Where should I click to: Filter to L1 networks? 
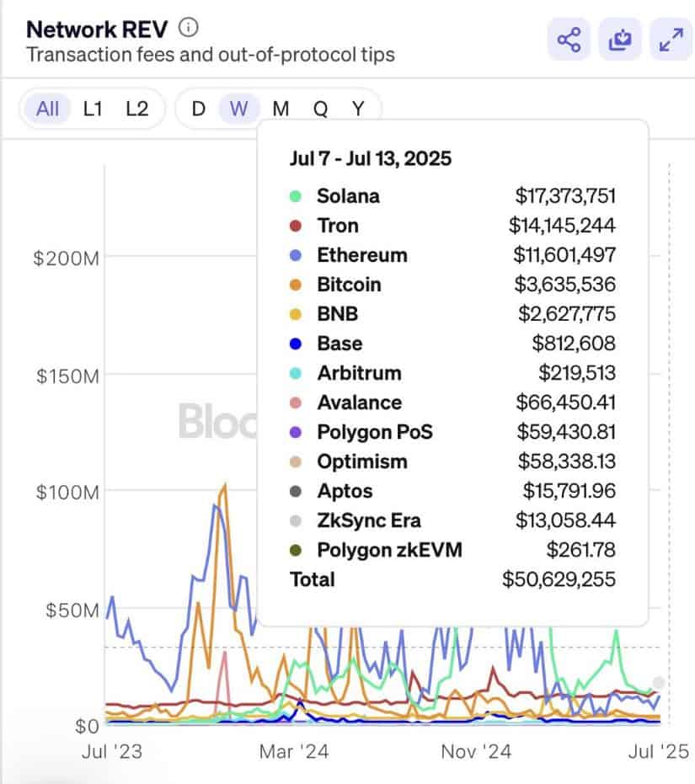[x=93, y=108]
